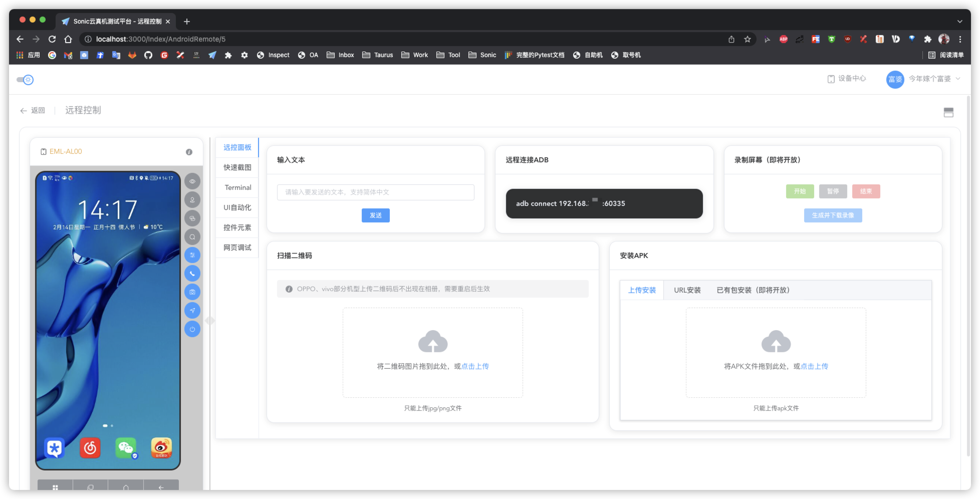Select the 上传安装 tab

coord(642,290)
